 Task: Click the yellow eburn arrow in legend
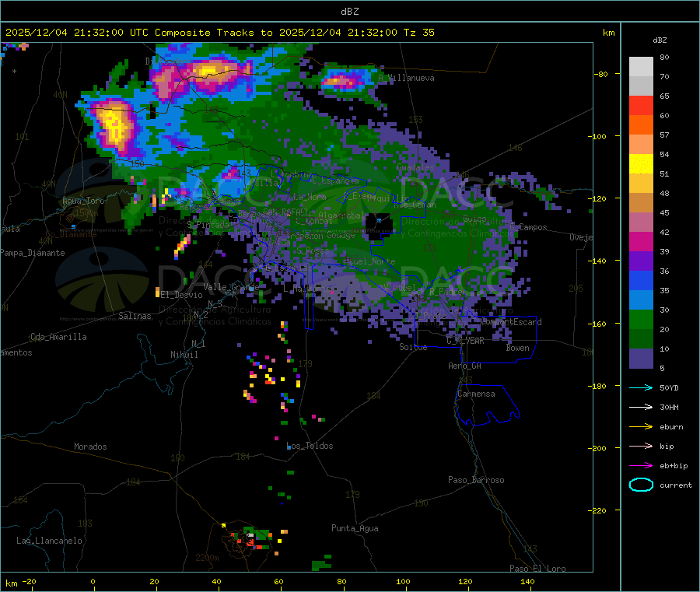coord(641,427)
